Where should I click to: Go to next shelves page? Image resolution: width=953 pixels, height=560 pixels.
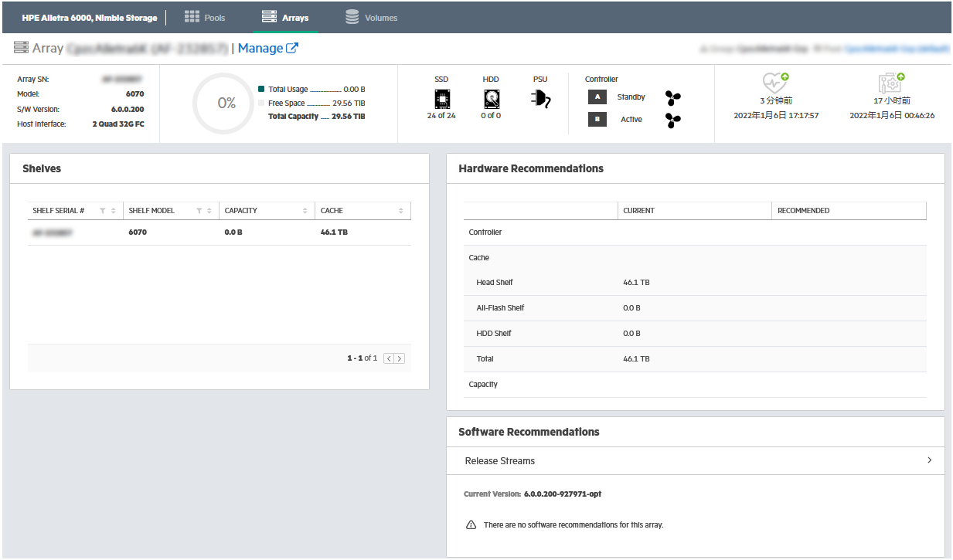tap(400, 358)
